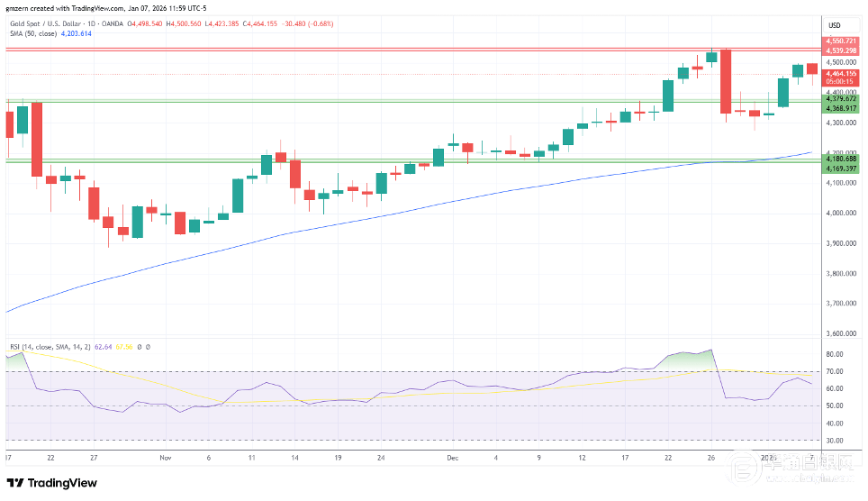The height and width of the screenshot is (501, 868).
Task: Select the SMA (50, close) indicator legend
Action: (x=32, y=34)
